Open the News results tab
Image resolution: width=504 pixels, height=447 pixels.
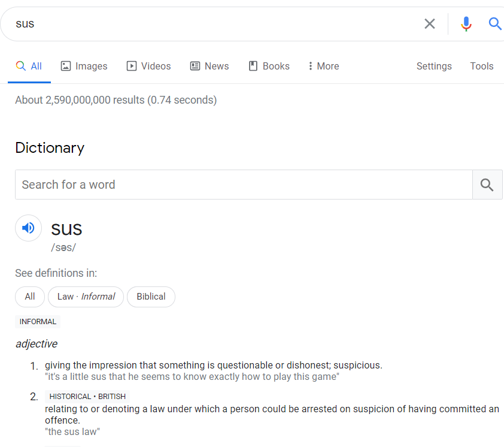210,67
